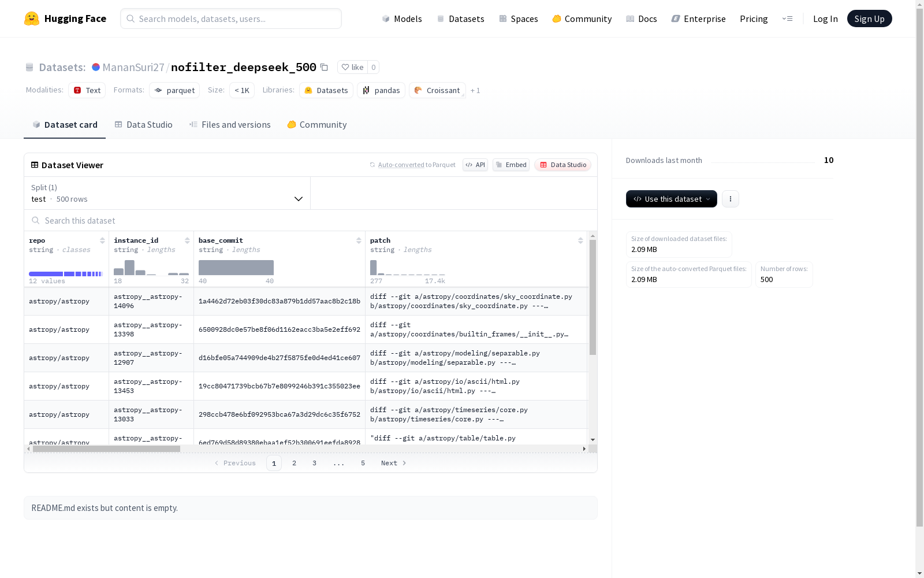The height and width of the screenshot is (578, 924).
Task: Click the instance_id lengths histogram
Action: coord(151,268)
